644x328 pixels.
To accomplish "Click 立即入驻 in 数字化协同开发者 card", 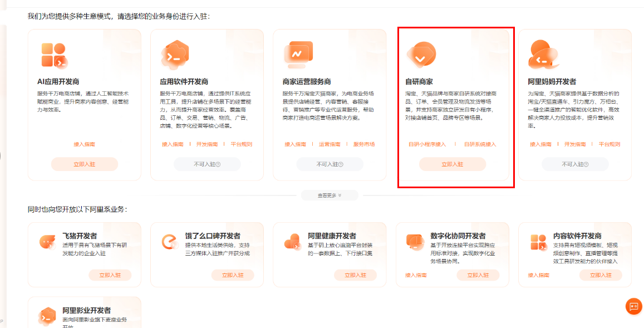I will (x=478, y=275).
